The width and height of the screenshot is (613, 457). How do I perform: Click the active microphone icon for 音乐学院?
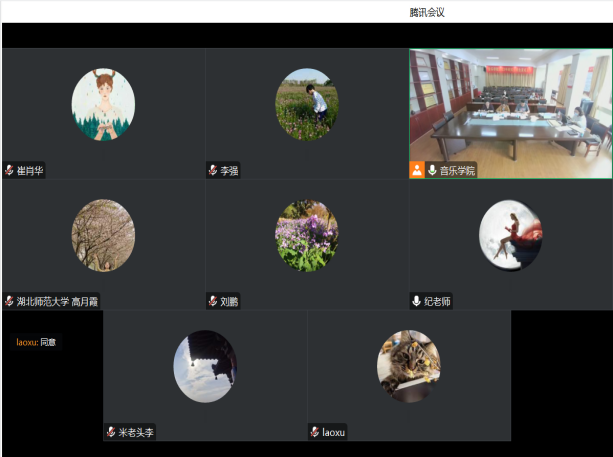(x=432, y=171)
